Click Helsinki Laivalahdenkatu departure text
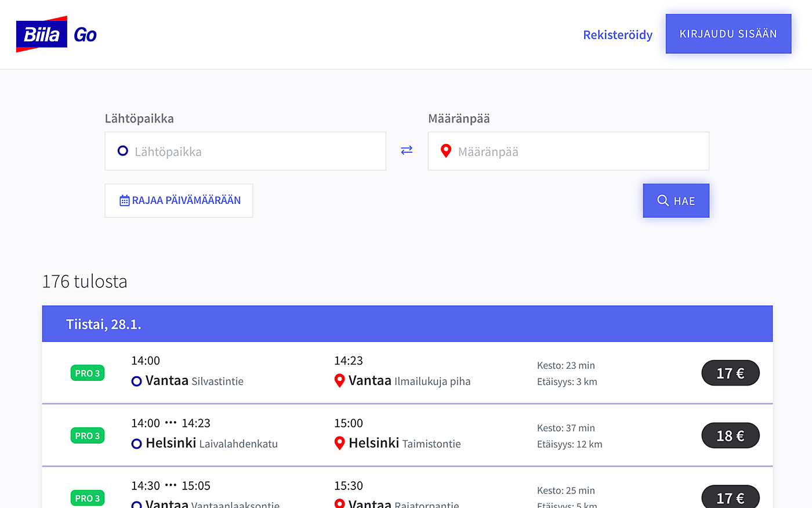 coord(212,443)
